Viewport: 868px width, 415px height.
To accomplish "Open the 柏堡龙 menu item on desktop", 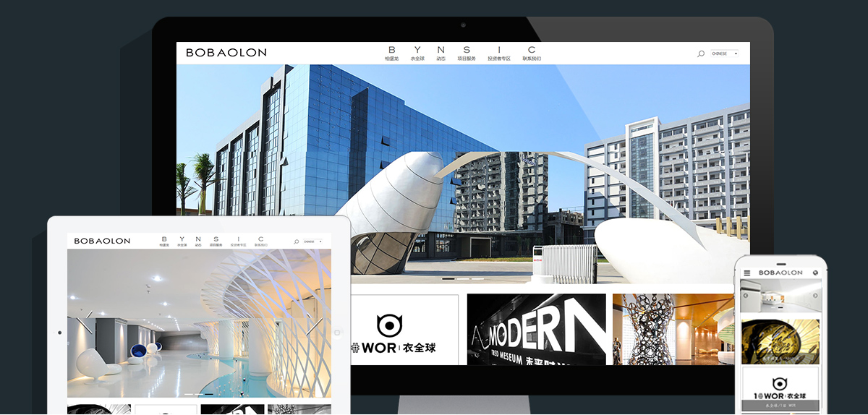I will coord(391,54).
